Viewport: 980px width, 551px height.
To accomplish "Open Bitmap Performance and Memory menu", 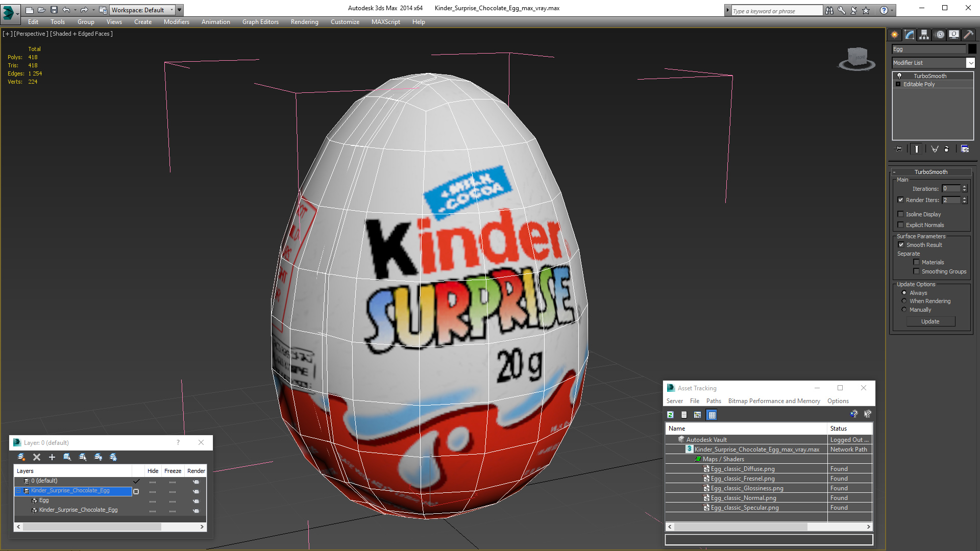I will pos(774,401).
